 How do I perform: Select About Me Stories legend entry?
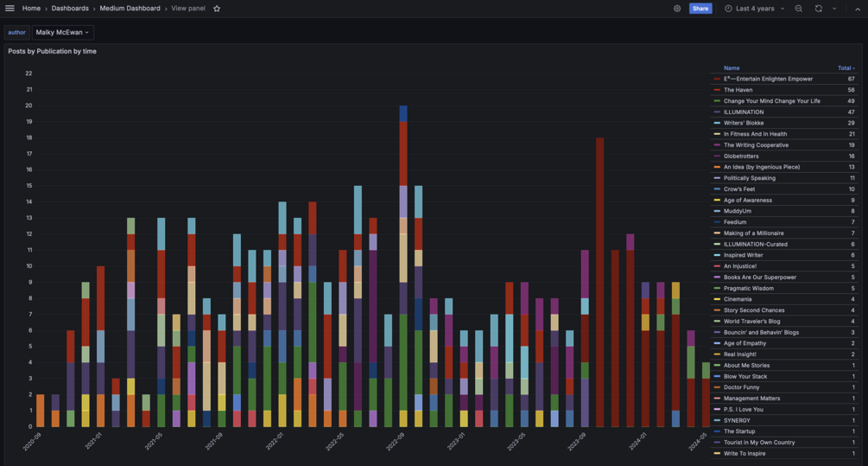point(746,365)
